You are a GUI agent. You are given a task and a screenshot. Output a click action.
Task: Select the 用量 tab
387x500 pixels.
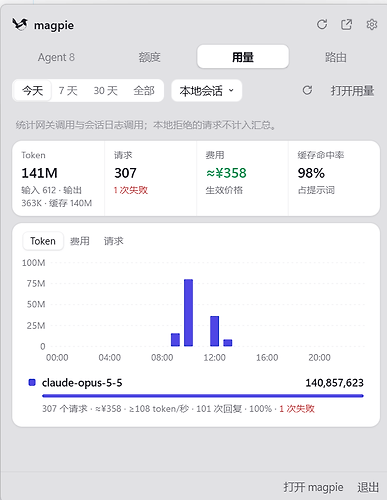pyautogui.click(x=243, y=57)
